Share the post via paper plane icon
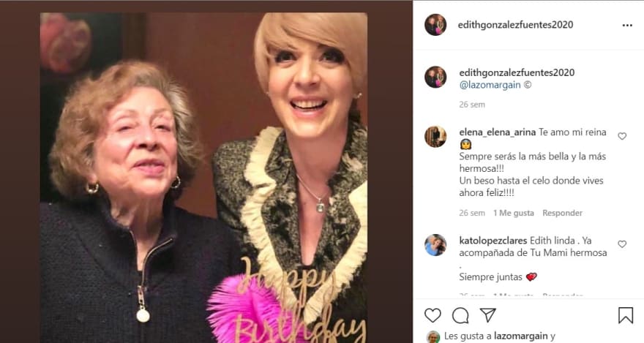 tap(488, 315)
